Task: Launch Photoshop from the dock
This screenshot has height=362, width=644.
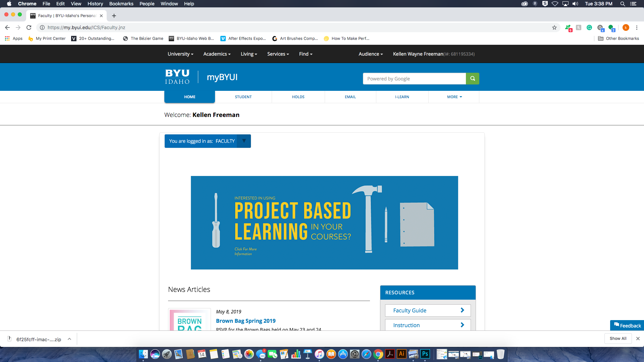Action: coord(425,354)
